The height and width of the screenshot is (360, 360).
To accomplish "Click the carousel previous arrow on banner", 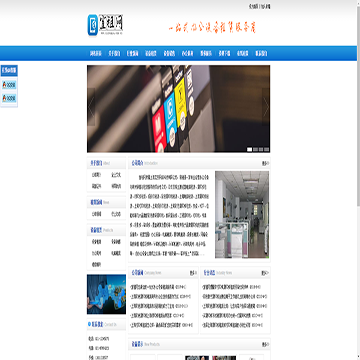I will 91,107.
